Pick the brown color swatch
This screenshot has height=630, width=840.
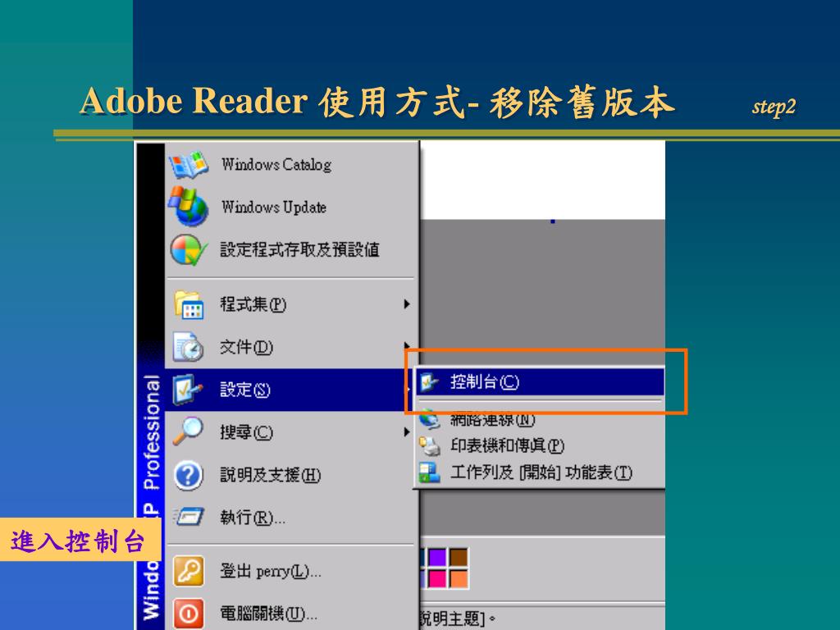click(x=459, y=557)
